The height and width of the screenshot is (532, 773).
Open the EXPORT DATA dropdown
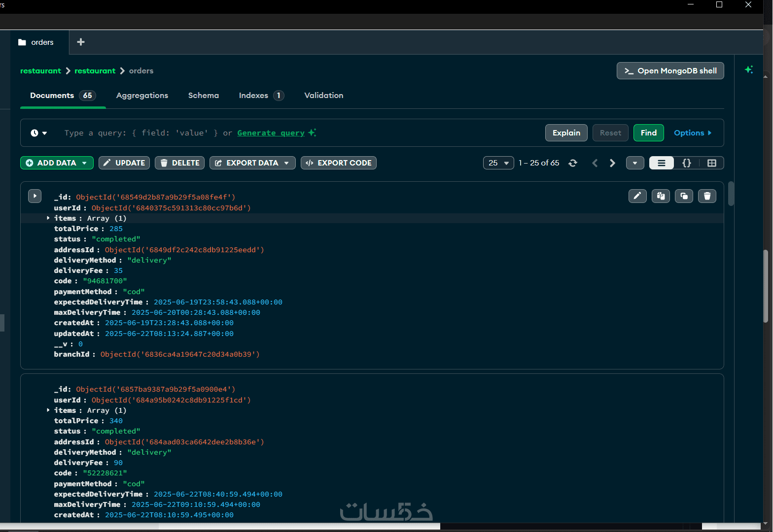click(x=252, y=163)
